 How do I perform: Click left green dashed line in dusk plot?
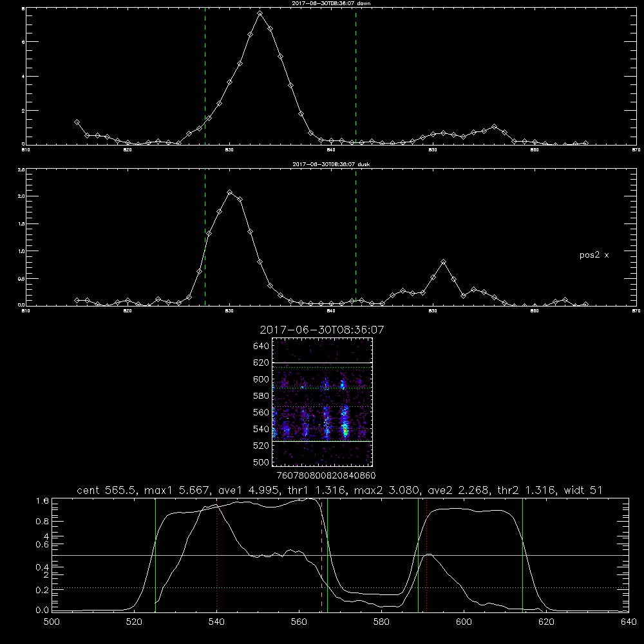pyautogui.click(x=205, y=238)
